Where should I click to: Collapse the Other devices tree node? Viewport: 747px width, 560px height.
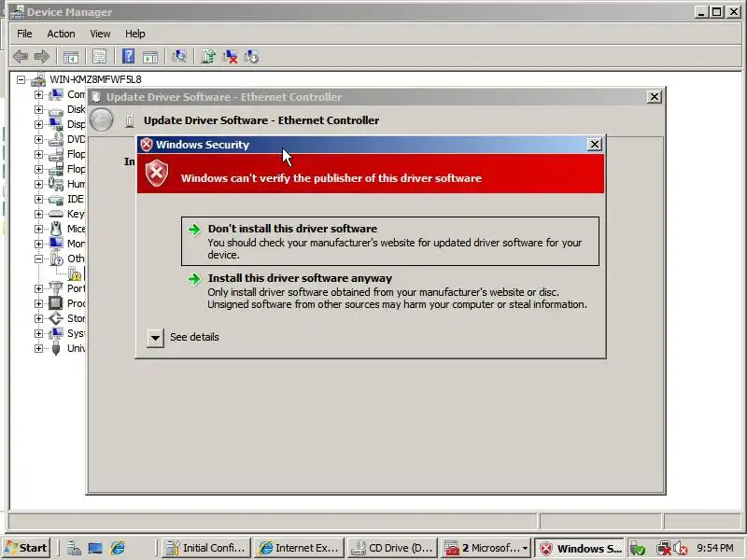point(38,259)
